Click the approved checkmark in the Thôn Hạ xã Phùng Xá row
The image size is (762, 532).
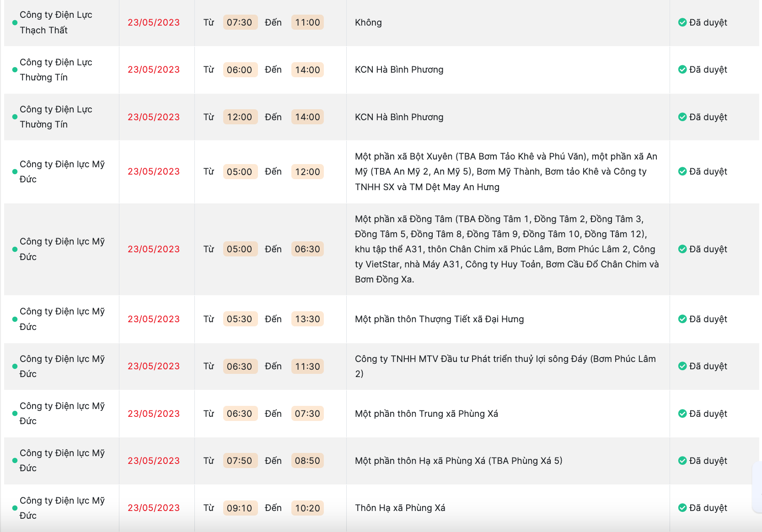click(x=682, y=508)
